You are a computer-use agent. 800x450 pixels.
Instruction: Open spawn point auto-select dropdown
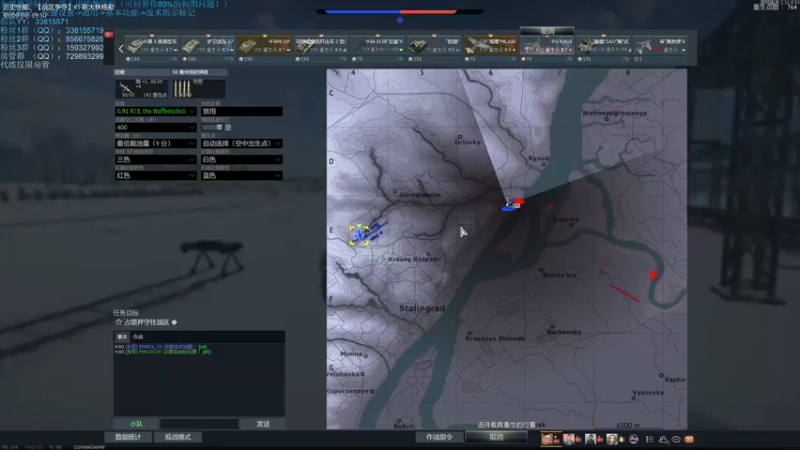tap(241, 143)
